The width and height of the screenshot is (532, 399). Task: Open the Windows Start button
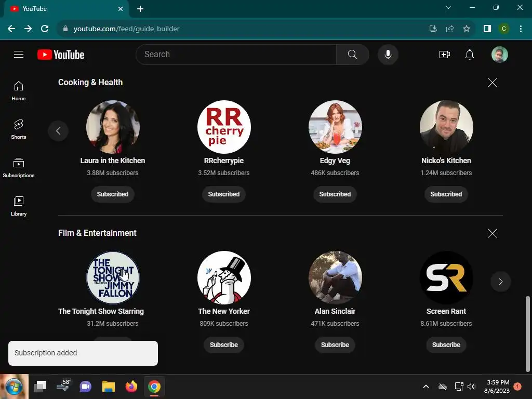point(14,387)
